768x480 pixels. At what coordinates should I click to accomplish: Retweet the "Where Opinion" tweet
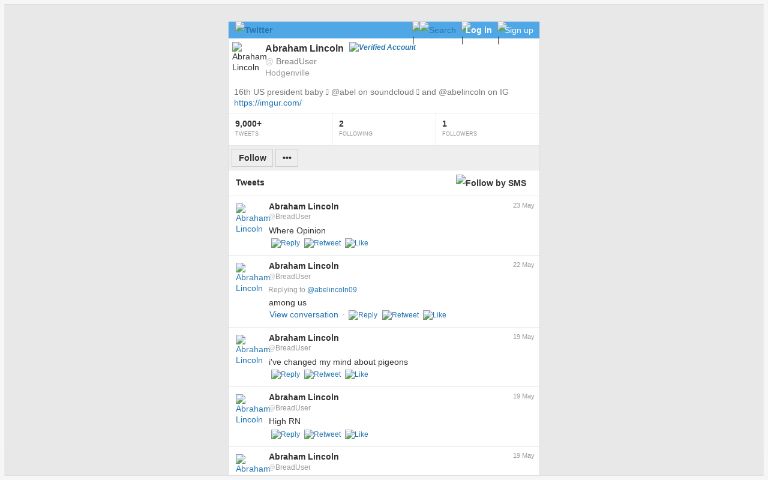click(322, 243)
